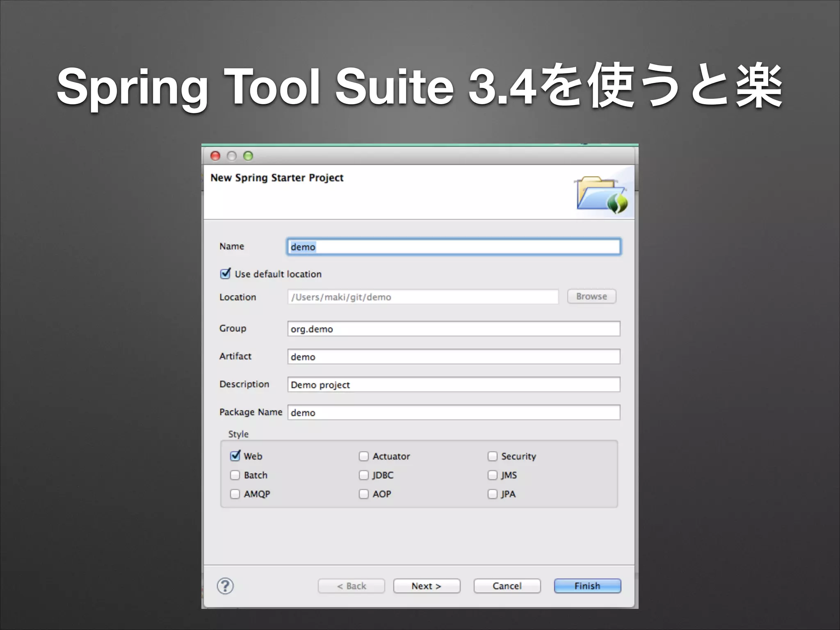Tick the Batch checkbox

click(235, 475)
